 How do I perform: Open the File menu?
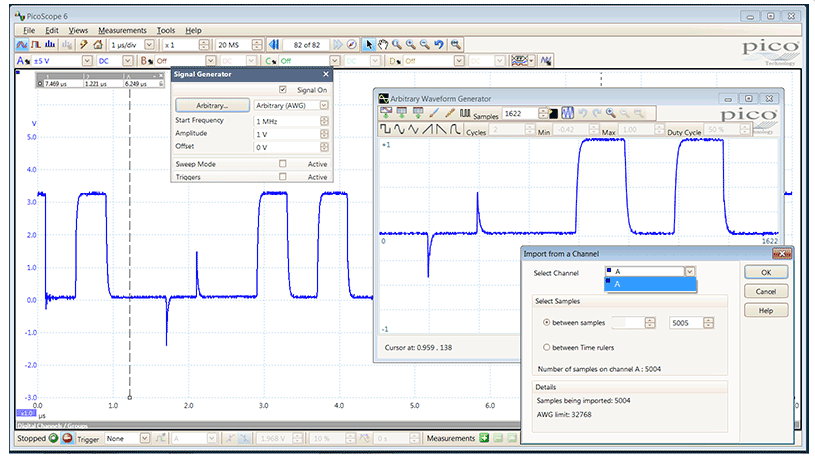pos(29,30)
